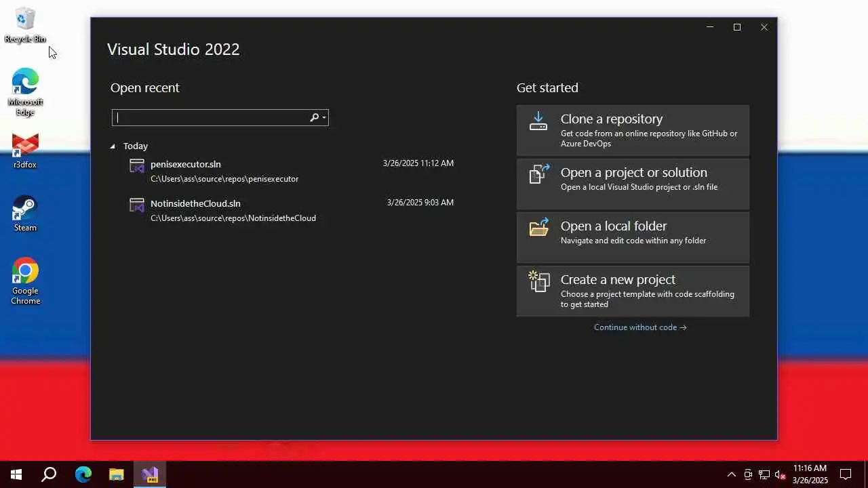868x488 pixels.
Task: Click Clone a repository
Action: pyautogui.click(x=633, y=130)
